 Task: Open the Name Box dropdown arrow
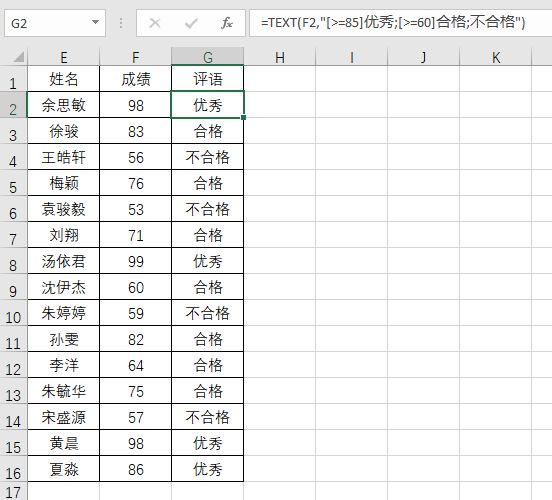(95, 22)
